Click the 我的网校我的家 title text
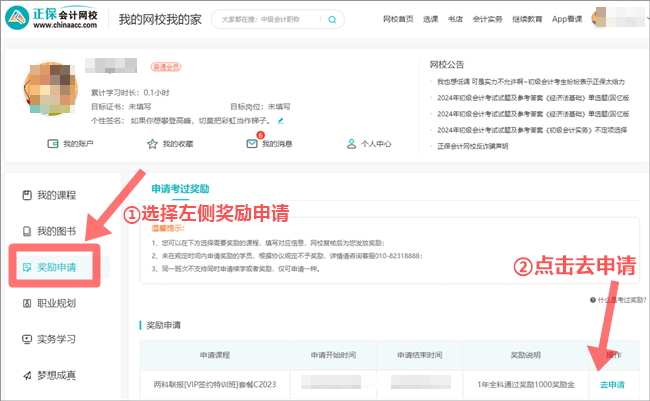The image size is (650, 401). (x=160, y=19)
